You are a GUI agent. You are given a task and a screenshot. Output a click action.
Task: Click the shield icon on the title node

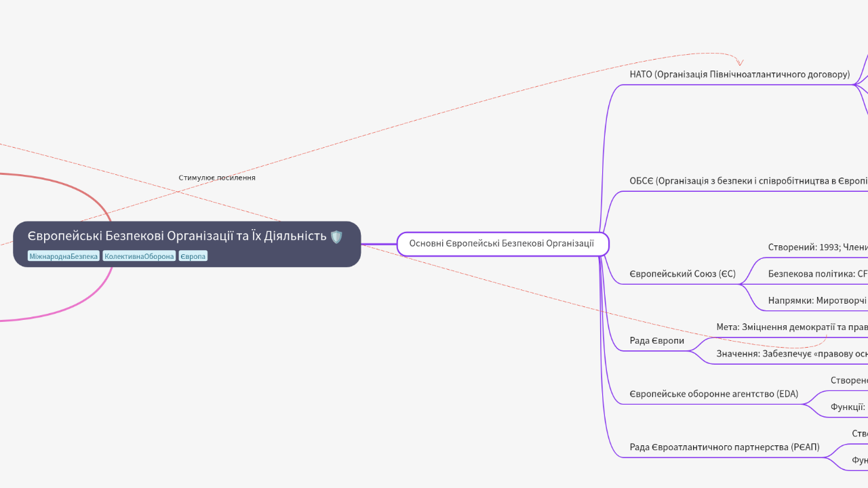336,236
